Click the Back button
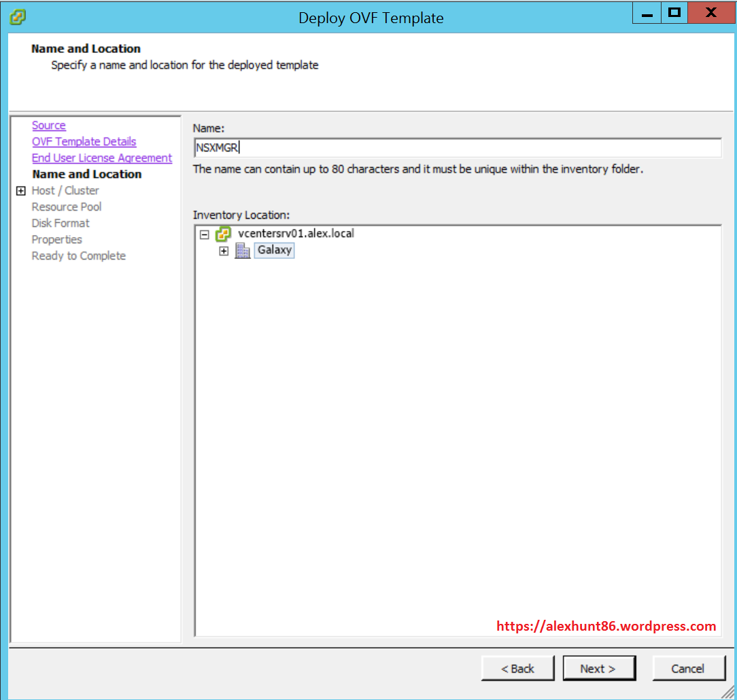This screenshot has height=700, width=737. click(518, 668)
